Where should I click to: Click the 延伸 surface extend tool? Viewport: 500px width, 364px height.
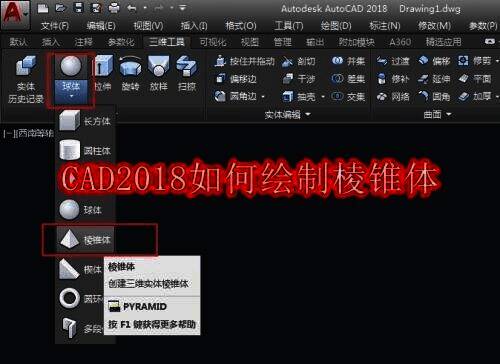[x=434, y=79]
